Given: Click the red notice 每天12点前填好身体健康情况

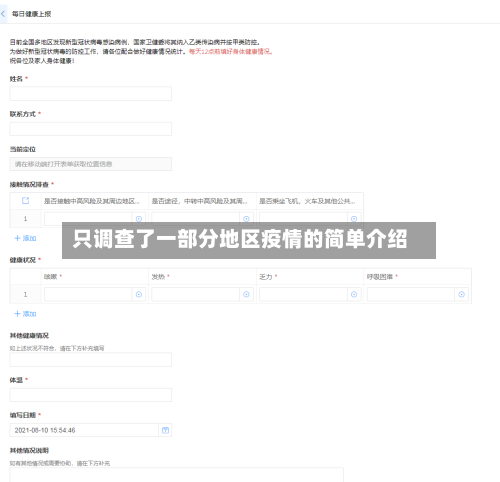Looking at the screenshot, I should pos(231,52).
